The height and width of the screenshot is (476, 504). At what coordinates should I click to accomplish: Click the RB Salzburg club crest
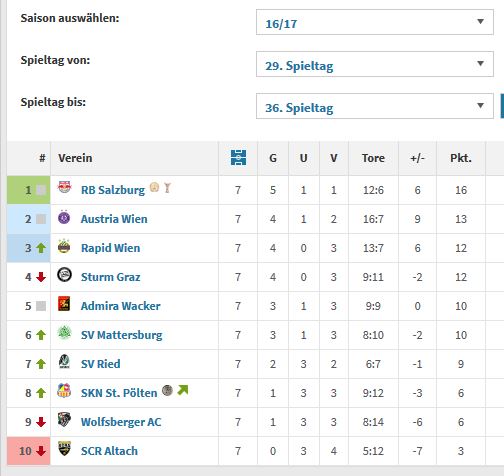coord(65,187)
